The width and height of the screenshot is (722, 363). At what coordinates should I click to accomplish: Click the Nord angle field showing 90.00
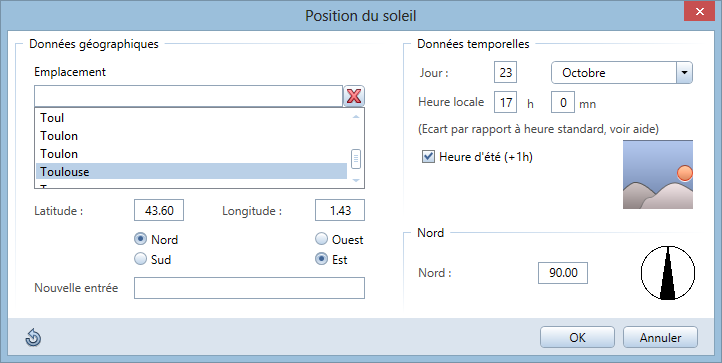point(563,273)
